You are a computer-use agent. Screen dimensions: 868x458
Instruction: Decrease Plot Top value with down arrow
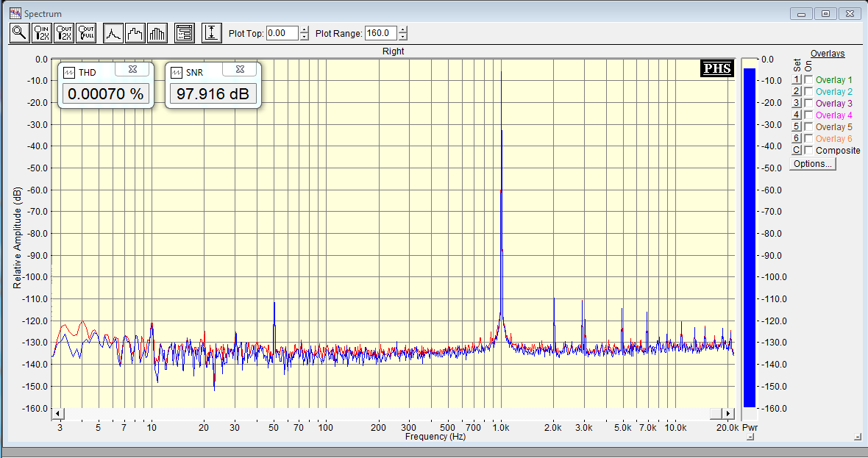tap(305, 37)
